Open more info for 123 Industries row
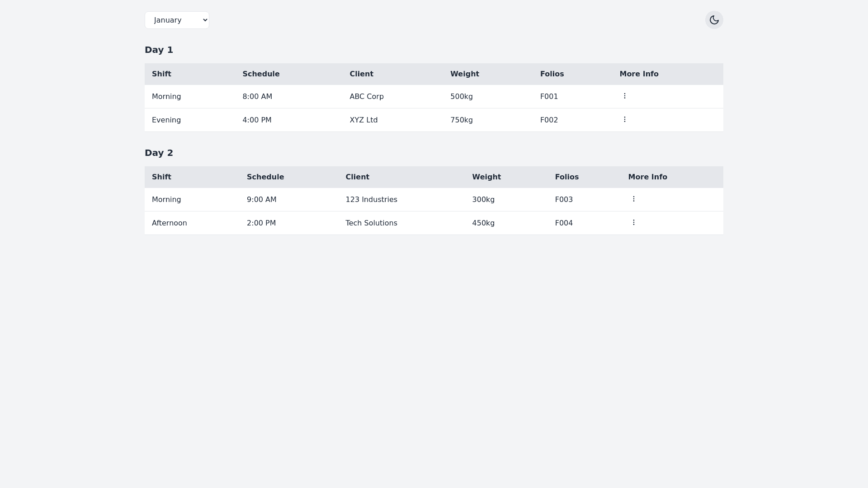The height and width of the screenshot is (488, 868). point(633,199)
